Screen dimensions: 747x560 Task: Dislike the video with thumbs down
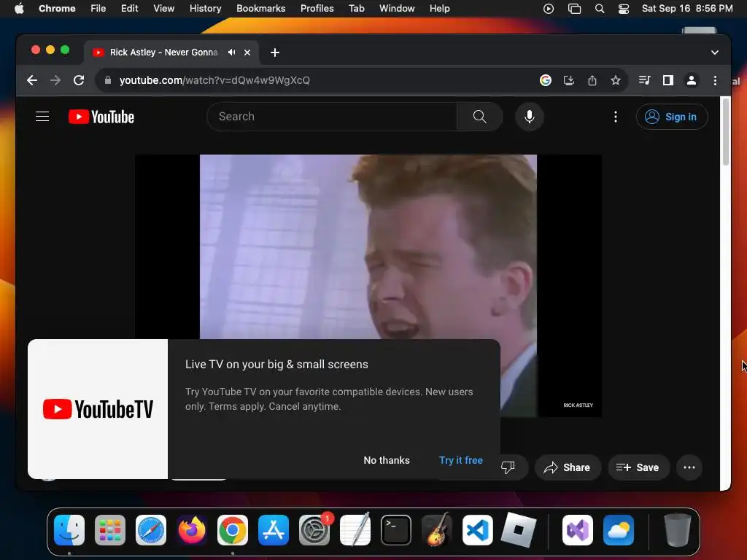tap(508, 467)
